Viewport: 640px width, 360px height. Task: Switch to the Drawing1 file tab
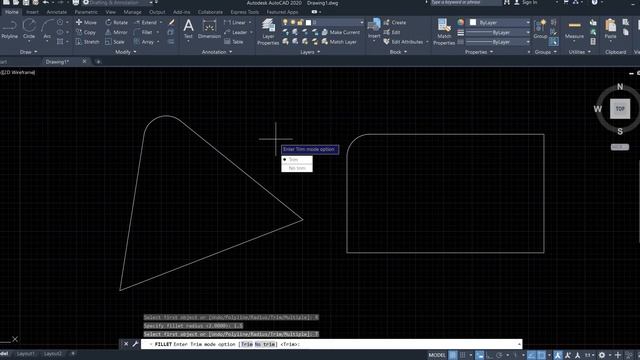(57, 62)
